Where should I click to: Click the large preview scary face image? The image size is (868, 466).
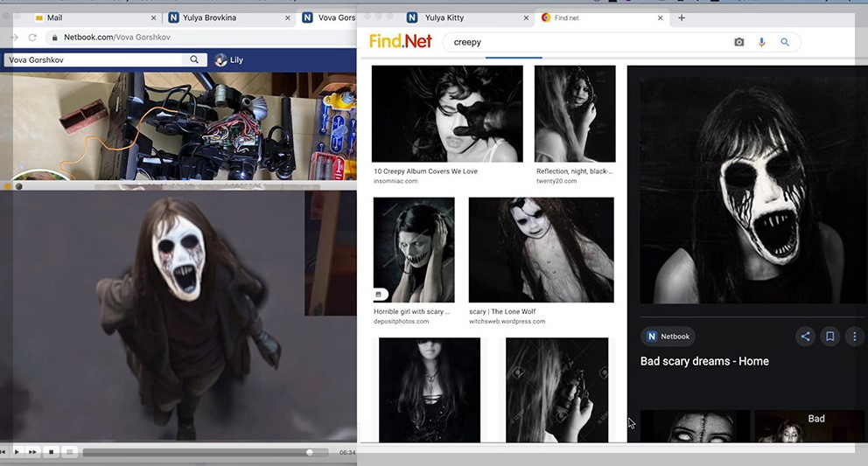[752, 191]
